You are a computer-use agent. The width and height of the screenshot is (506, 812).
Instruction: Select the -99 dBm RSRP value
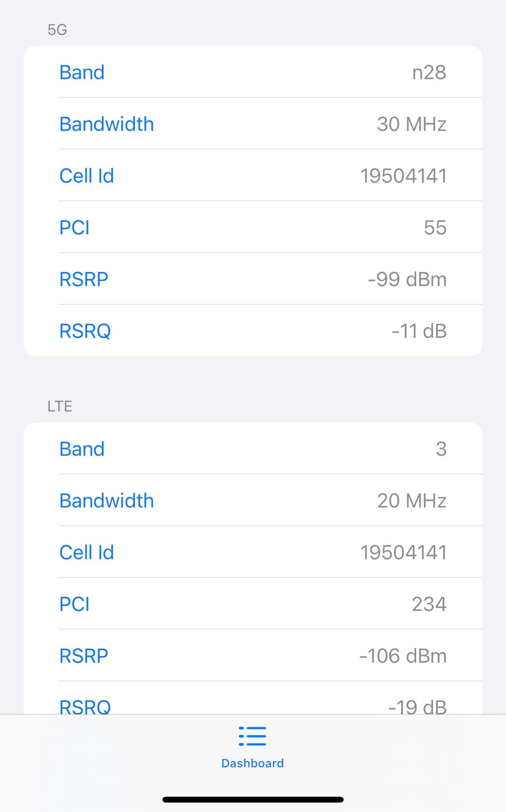[x=407, y=279]
